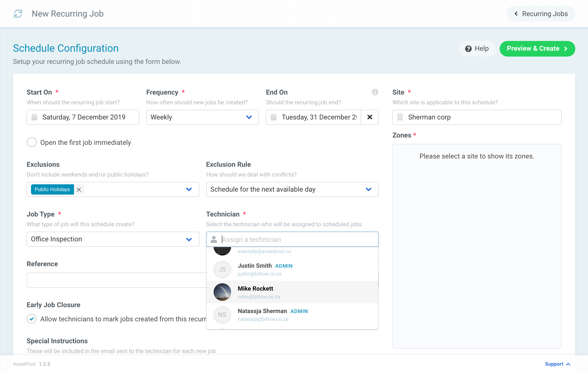
Task: Select Justin Smith from technician list
Action: point(292,270)
